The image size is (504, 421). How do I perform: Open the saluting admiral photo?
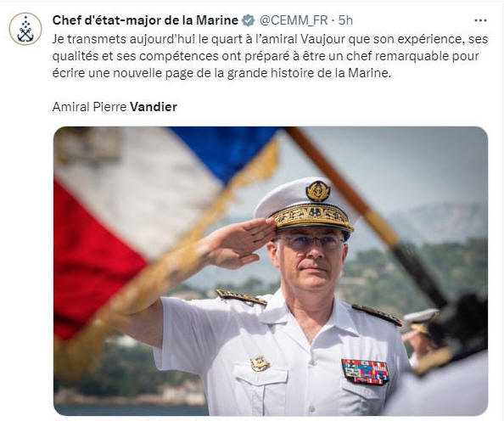[x=271, y=271]
